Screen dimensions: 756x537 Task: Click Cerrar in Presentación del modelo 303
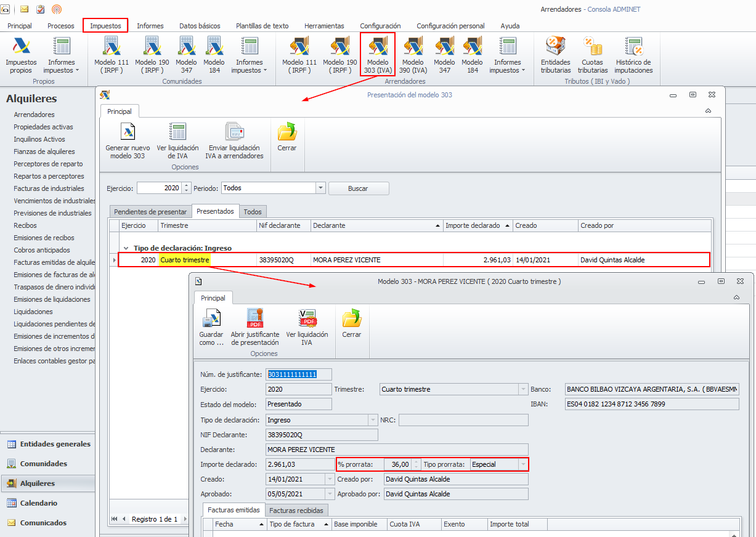(x=287, y=137)
